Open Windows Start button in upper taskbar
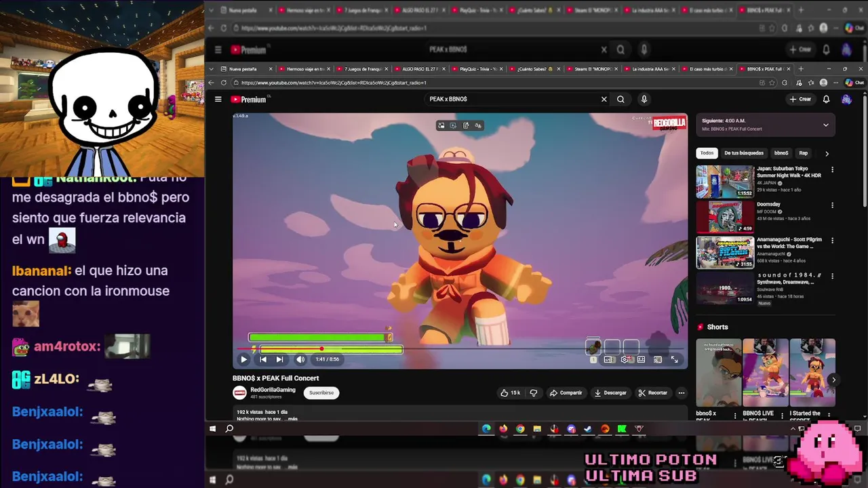Screen dimensions: 868x488 point(212,428)
